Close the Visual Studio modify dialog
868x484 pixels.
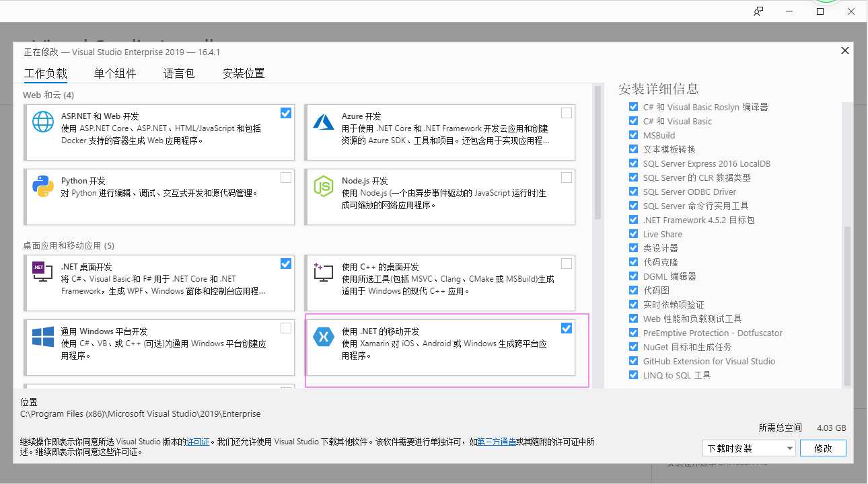[x=845, y=50]
